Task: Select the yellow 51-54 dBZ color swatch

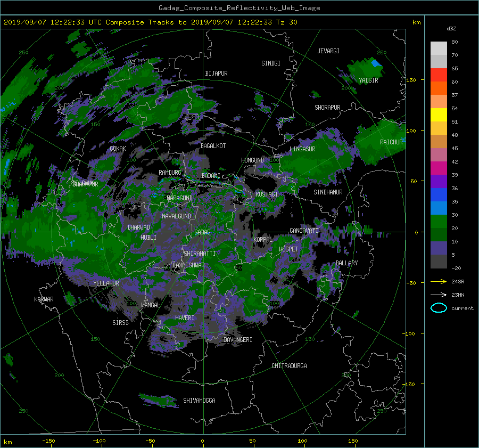Action: click(x=439, y=115)
